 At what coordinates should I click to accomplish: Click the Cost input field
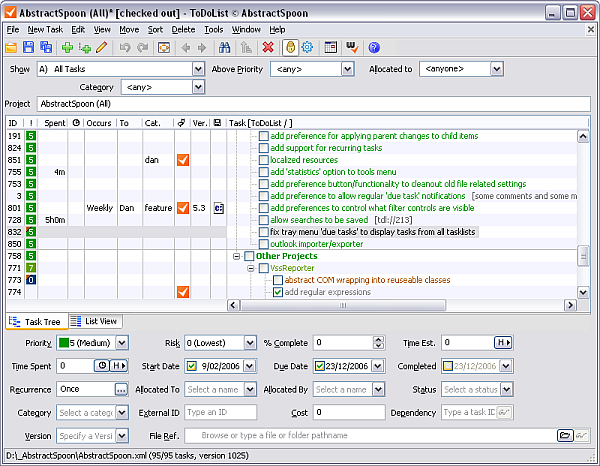point(349,412)
